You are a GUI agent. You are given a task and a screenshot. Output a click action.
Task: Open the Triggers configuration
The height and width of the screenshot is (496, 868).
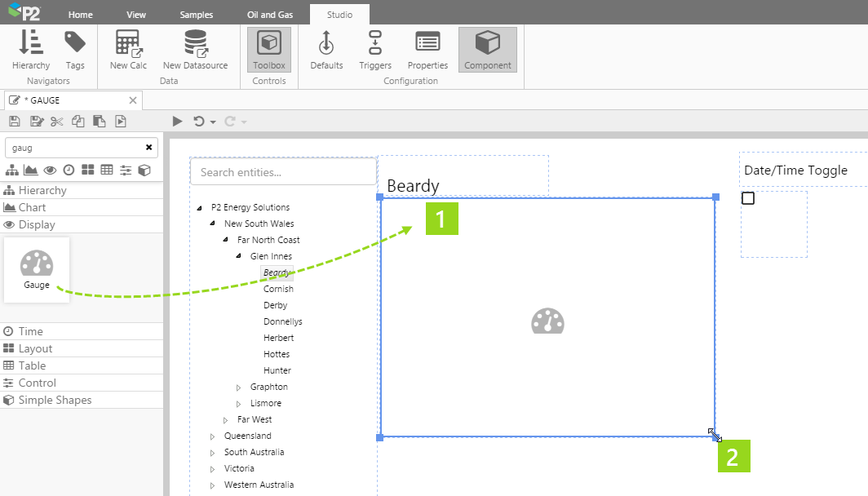click(375, 49)
